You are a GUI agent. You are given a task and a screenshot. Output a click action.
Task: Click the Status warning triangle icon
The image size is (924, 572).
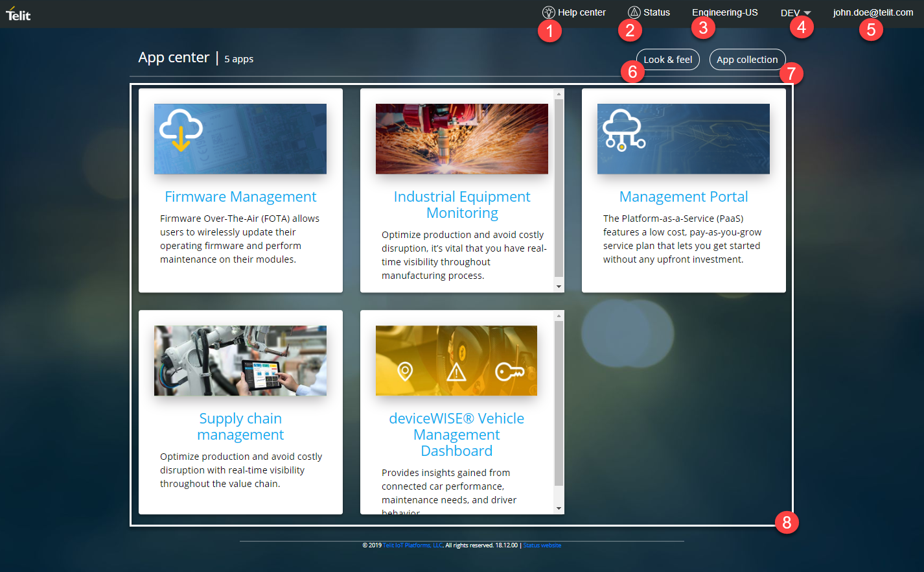(x=634, y=12)
